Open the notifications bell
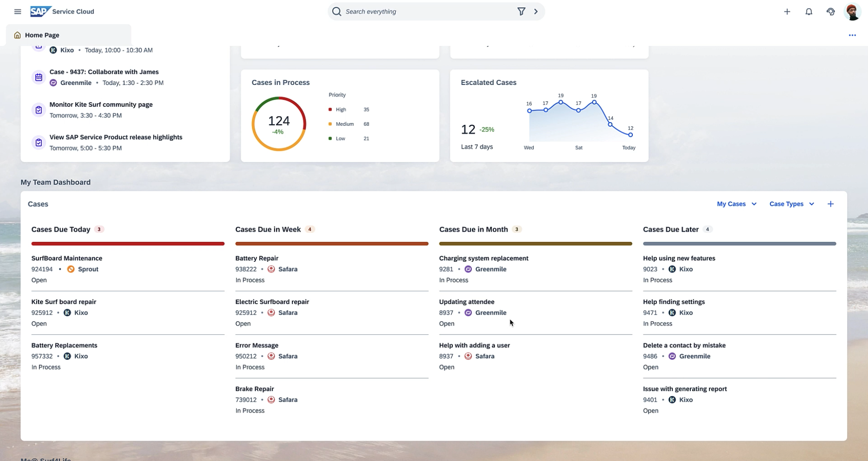Viewport: 868px width, 461px height. (x=809, y=12)
